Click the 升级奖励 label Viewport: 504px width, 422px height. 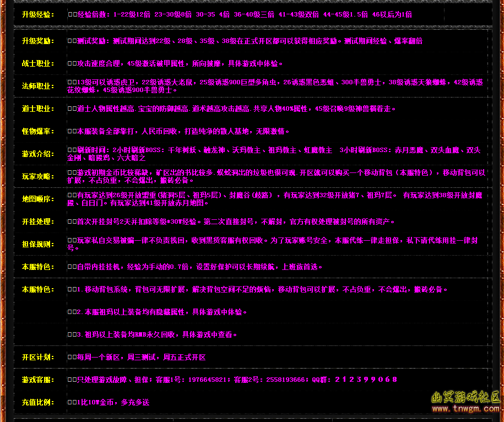[x=38, y=41]
